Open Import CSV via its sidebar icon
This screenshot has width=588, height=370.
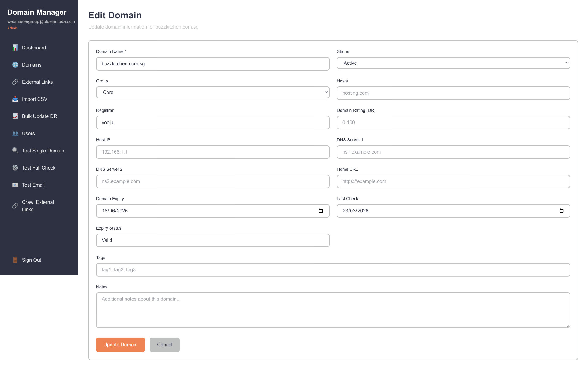coord(15,99)
